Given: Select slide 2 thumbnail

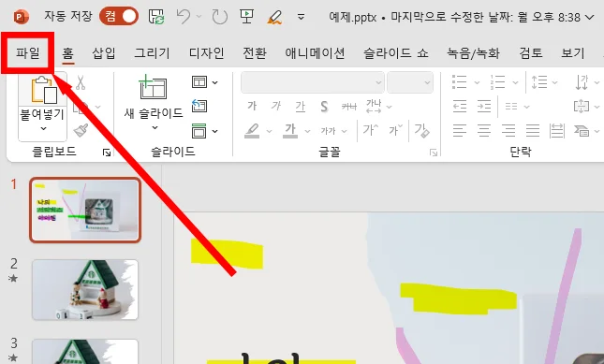Looking at the screenshot, I should tap(85, 290).
